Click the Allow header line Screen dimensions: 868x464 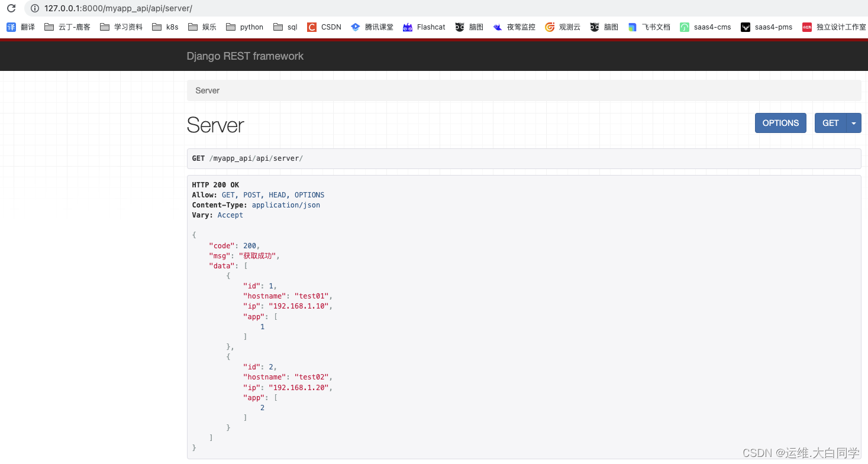pyautogui.click(x=258, y=195)
